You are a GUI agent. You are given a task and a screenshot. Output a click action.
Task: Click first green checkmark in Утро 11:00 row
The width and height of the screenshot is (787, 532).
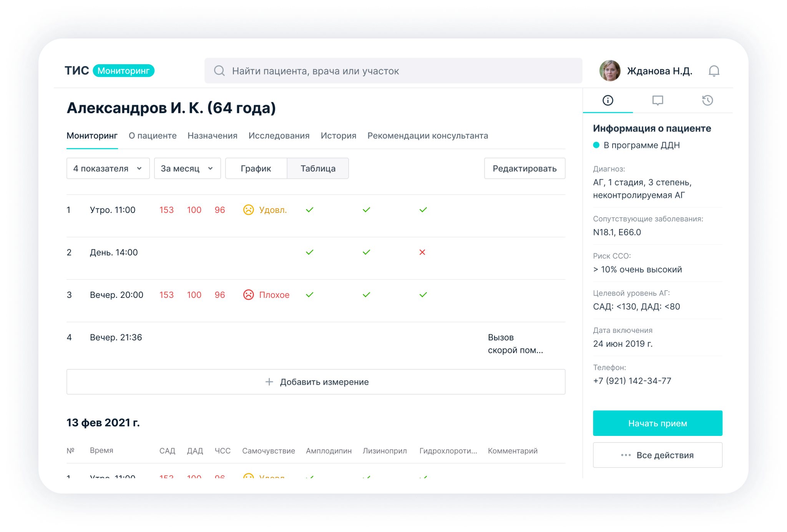click(x=310, y=210)
